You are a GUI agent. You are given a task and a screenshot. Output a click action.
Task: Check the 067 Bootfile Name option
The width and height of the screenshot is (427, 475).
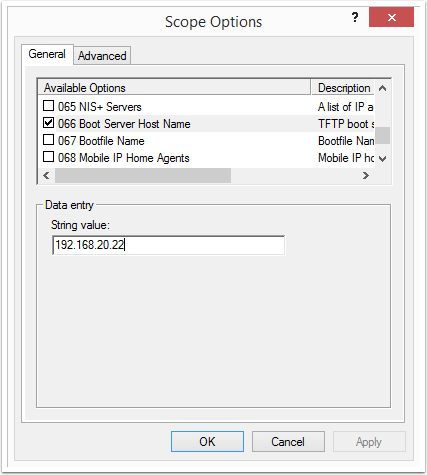click(49, 140)
